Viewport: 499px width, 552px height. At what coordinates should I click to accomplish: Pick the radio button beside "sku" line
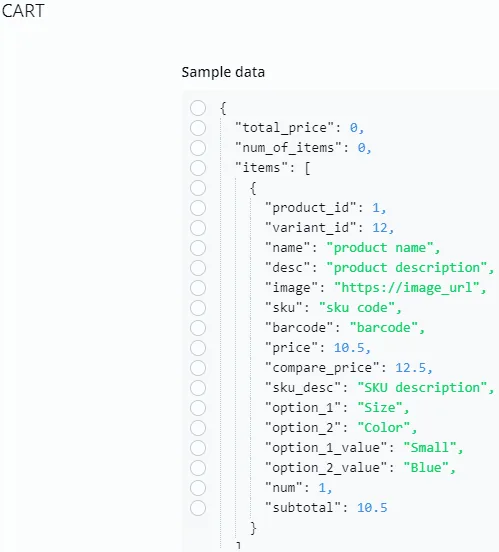click(198, 308)
